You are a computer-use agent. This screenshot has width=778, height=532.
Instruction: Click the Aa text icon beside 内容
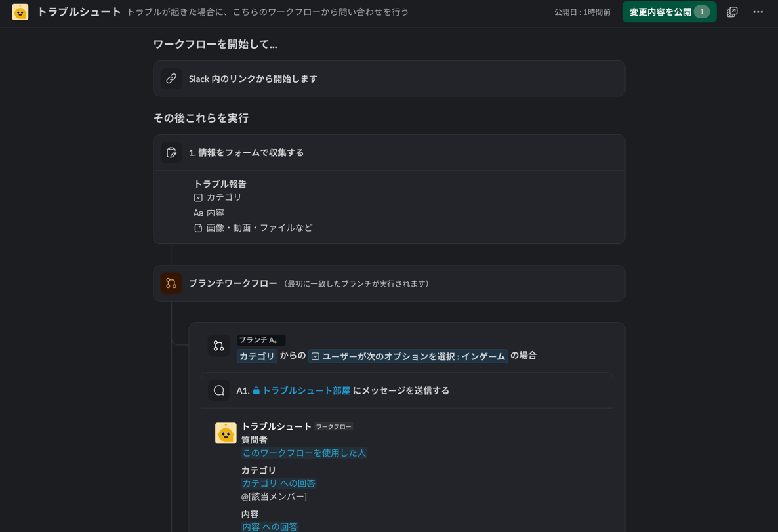coord(197,213)
